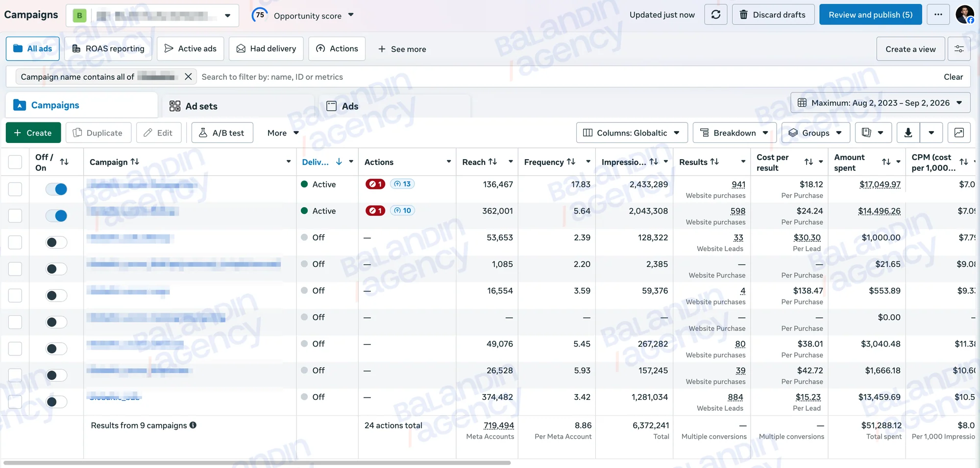Screen dimensions: 980x468
Task: Click the Discard drafts button
Action: (x=773, y=15)
